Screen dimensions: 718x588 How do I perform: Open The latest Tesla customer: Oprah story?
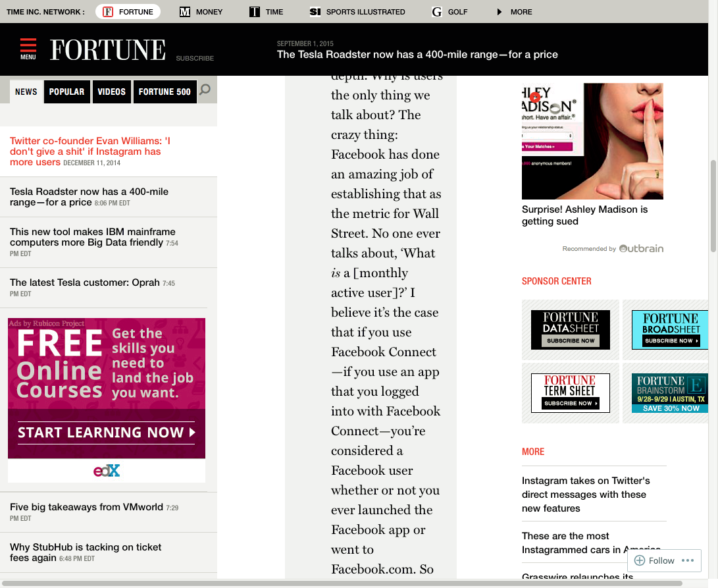click(93, 287)
